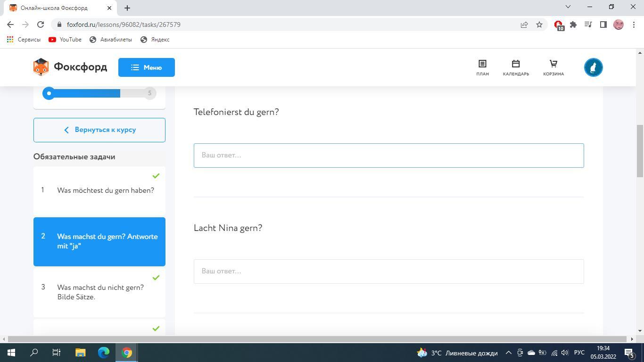Click the address bar URL
This screenshot has width=644, height=362.
coord(124,25)
